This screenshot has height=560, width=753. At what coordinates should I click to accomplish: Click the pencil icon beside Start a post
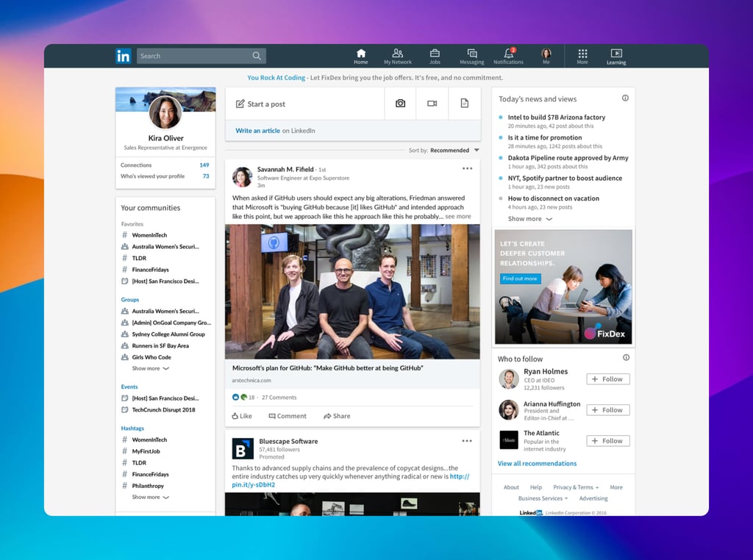point(240,104)
